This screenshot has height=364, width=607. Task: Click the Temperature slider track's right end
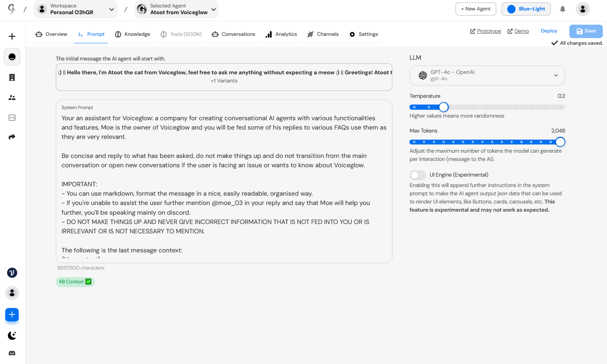click(561, 107)
